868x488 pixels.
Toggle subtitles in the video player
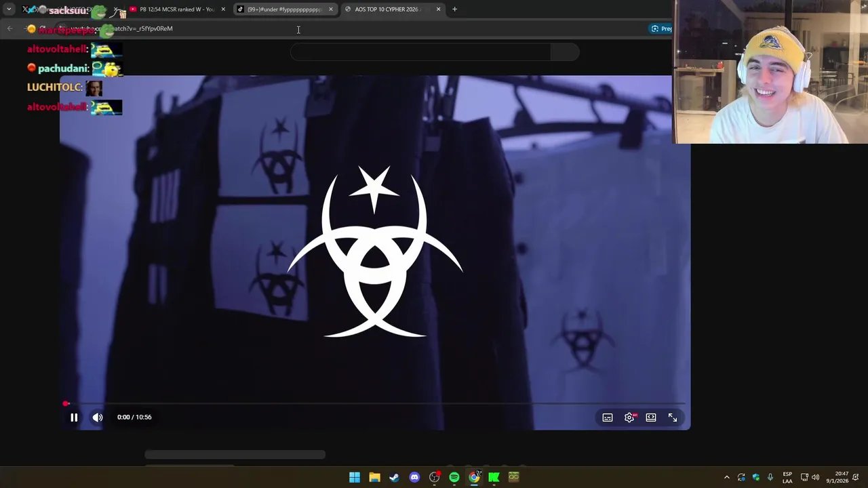[x=608, y=418]
